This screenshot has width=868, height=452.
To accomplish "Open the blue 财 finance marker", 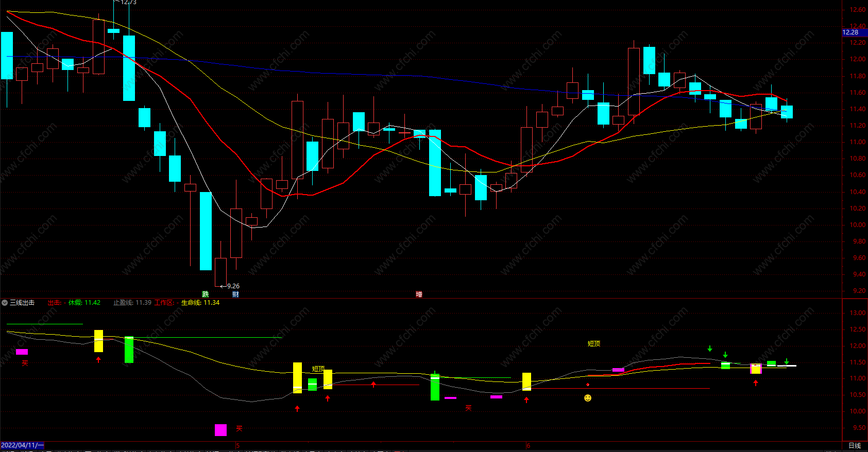I will (x=235, y=294).
